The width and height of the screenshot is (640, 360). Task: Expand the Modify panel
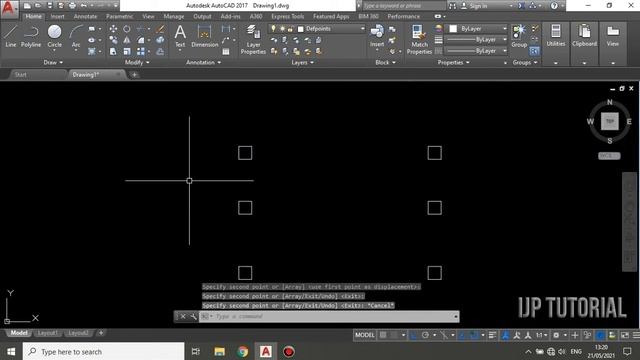click(137, 62)
